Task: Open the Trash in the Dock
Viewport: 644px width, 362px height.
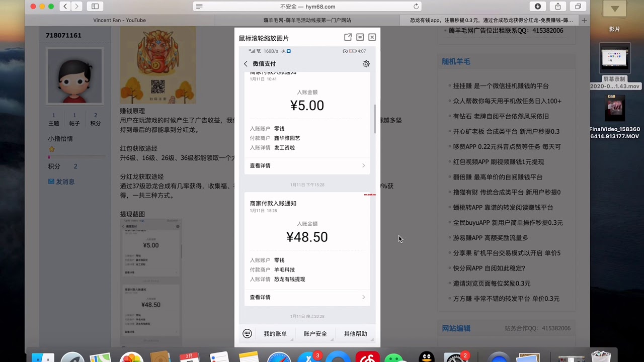Action: [601, 356]
